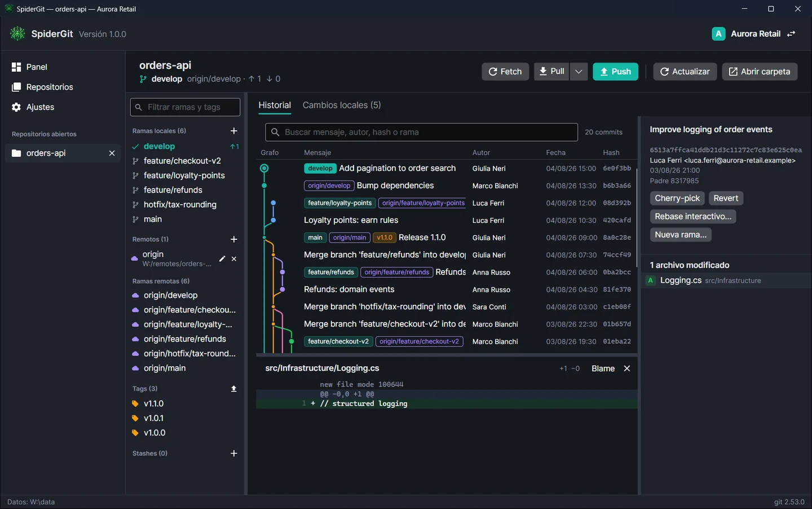Screen dimensions: 812x509
Task: Select the feature/checkout-v2 local branch
Action: (x=186, y=161)
